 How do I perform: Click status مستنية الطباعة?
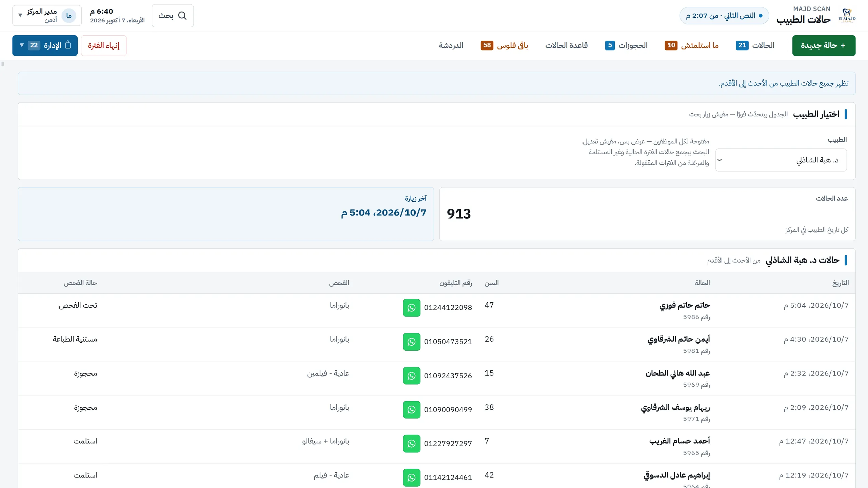coord(75,339)
